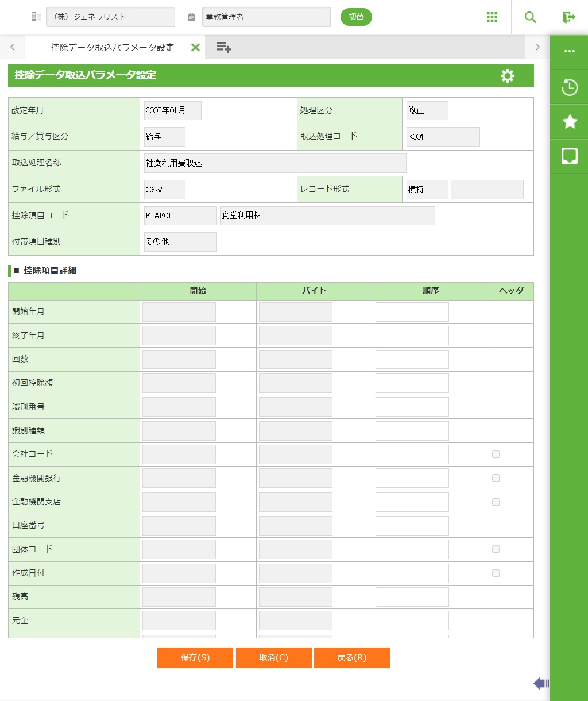
Task: Open favorites star icon
Action: [x=570, y=121]
